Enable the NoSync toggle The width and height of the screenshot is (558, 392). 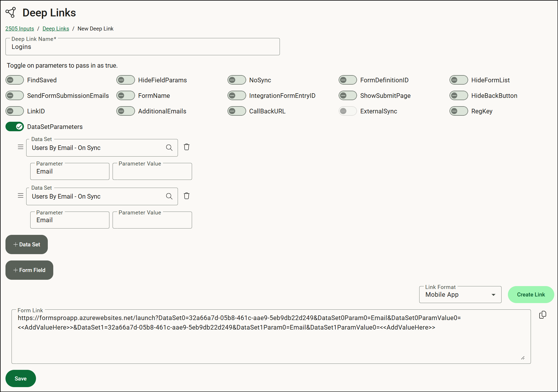(x=237, y=80)
